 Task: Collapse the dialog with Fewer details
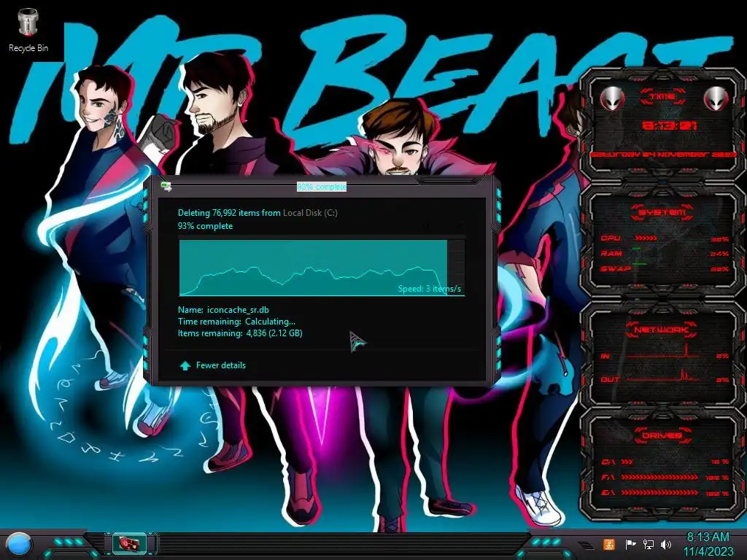coord(212,365)
